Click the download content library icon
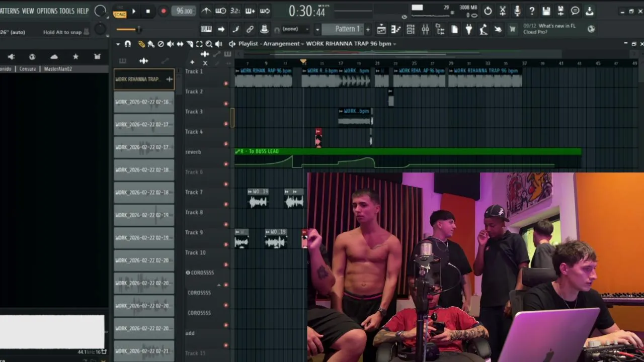Screen dimensions: 644x362 [x=590, y=11]
